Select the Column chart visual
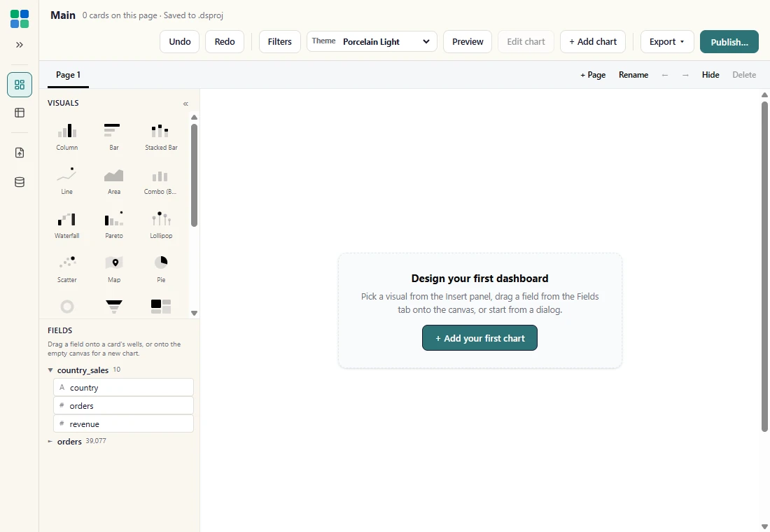 (66, 136)
